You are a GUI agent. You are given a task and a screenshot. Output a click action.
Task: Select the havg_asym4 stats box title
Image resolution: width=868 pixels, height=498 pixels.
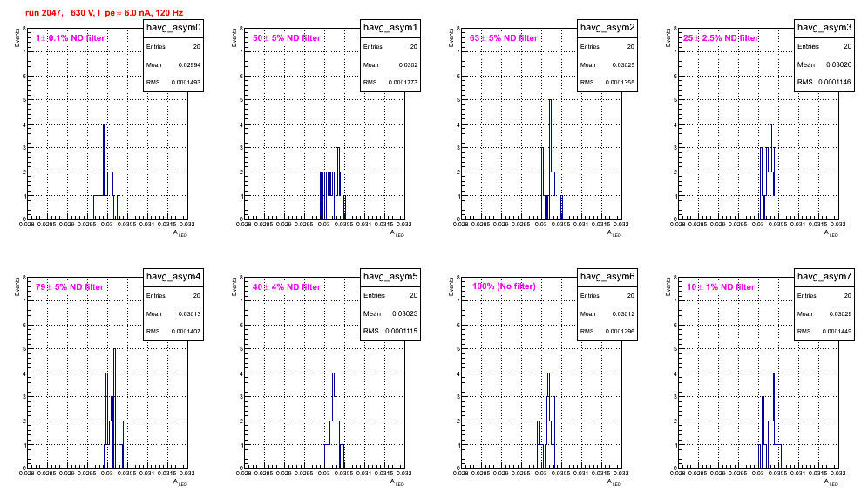tap(173, 276)
